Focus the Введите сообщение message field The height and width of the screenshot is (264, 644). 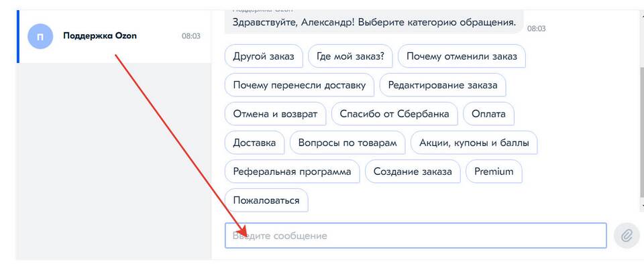416,236
